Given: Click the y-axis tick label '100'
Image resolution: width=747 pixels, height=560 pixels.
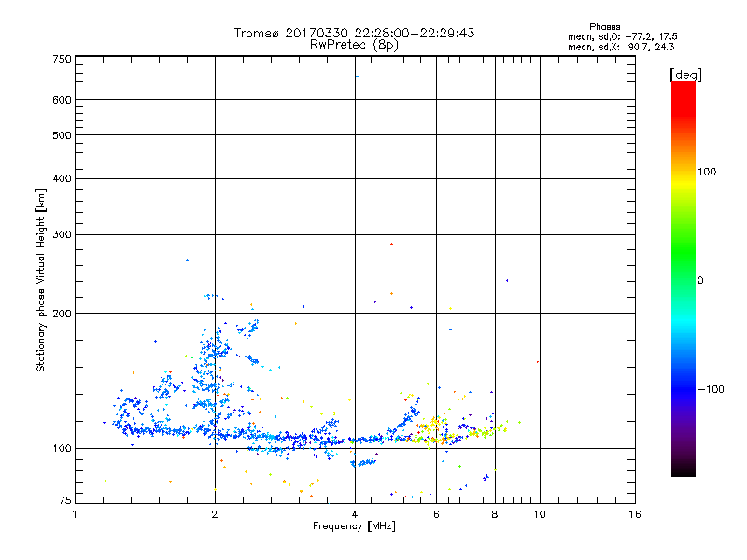Looking at the screenshot, I should point(62,449).
